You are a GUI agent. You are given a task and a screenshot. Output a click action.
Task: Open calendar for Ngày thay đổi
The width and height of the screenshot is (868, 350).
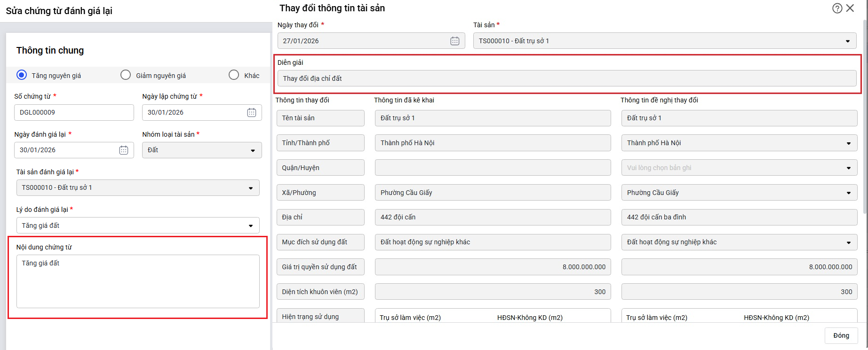click(454, 41)
